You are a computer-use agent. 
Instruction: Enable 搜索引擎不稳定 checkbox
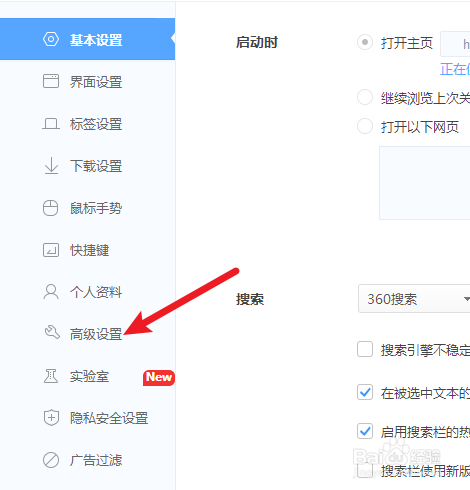click(x=365, y=349)
